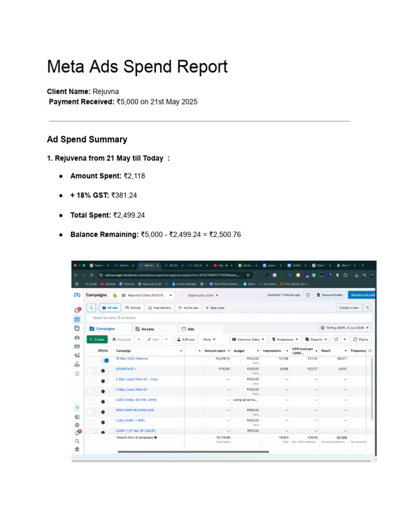Select the Active ads filter
This screenshot has height=532, width=399.
click(188, 308)
